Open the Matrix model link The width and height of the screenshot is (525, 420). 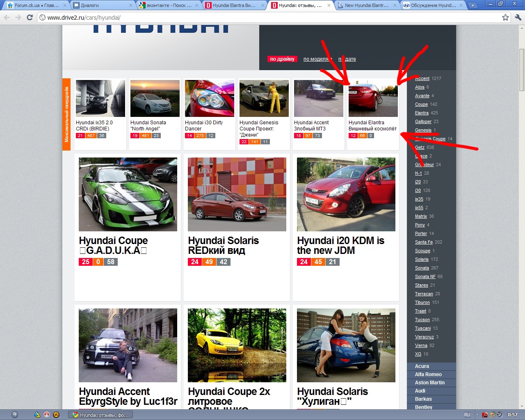tap(421, 216)
